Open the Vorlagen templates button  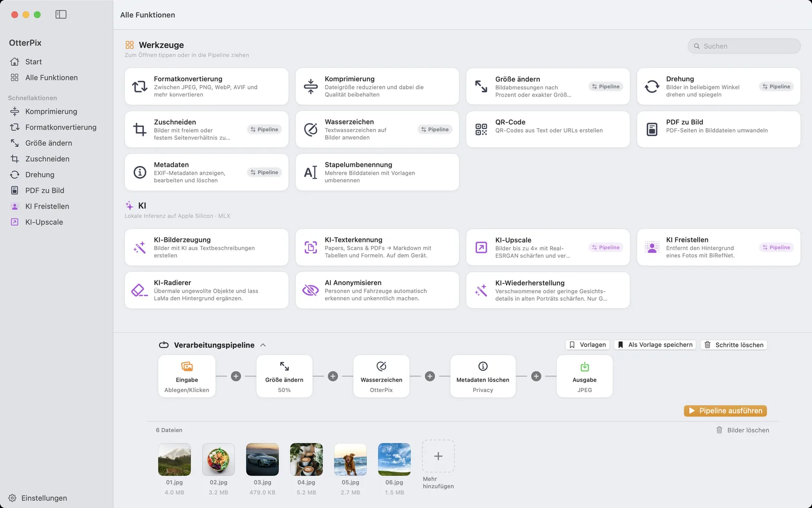pos(588,345)
